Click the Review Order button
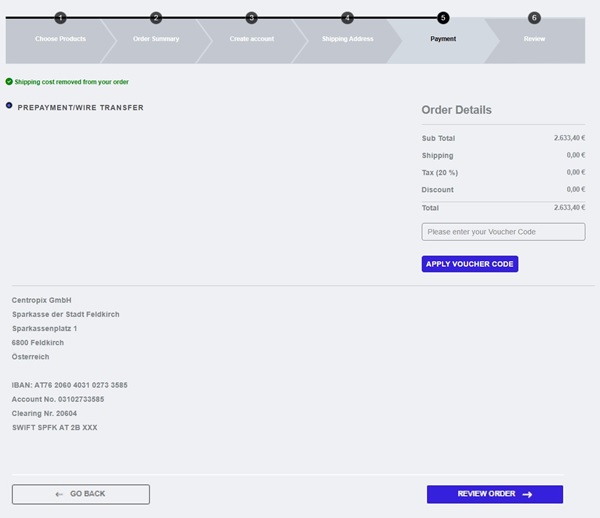This screenshot has height=518, width=600. click(494, 494)
